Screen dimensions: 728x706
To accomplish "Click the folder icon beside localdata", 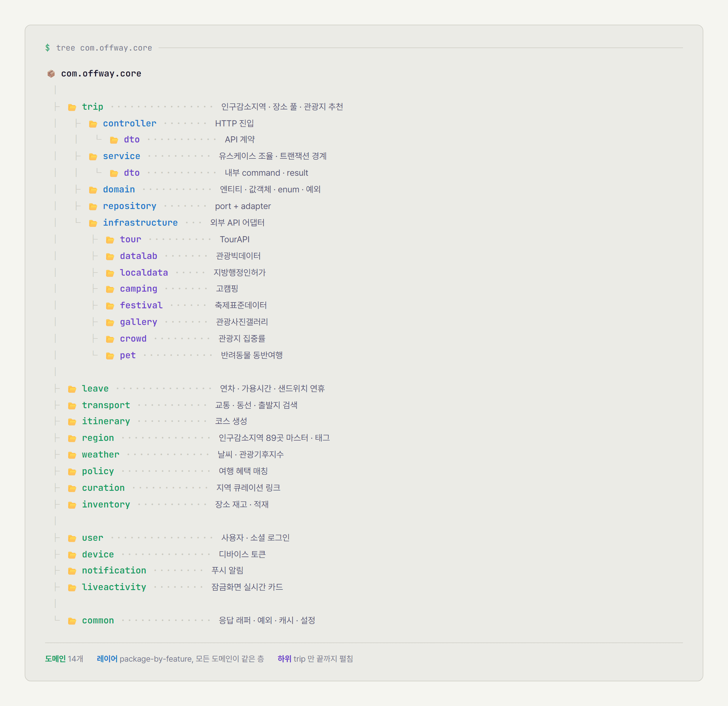I will 110,273.
